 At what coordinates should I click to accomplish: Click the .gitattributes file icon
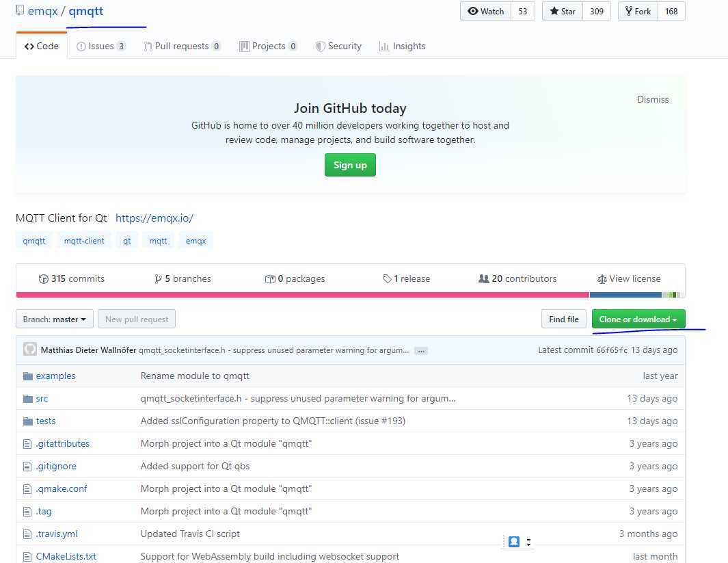27,444
